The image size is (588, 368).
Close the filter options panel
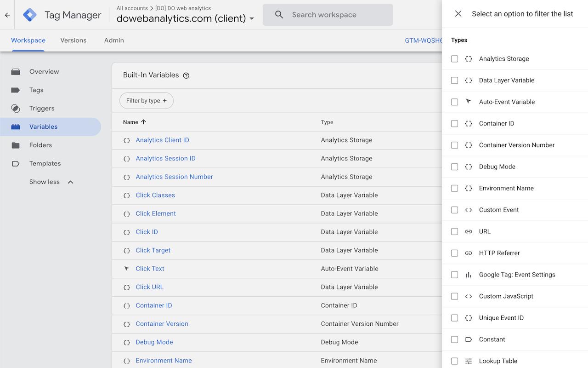click(x=458, y=14)
